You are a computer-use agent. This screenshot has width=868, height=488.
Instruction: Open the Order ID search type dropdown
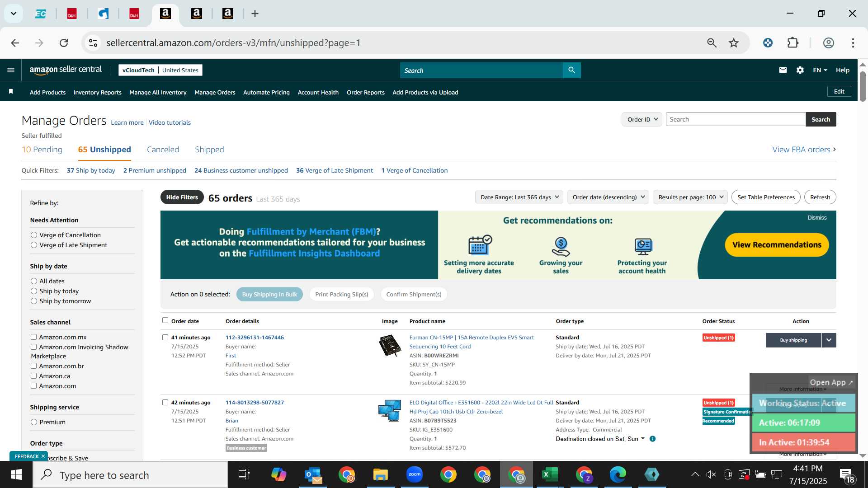click(x=642, y=119)
